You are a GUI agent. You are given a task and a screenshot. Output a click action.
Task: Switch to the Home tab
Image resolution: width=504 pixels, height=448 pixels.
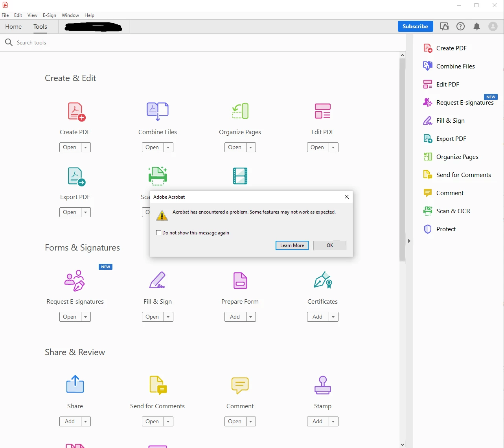tap(13, 26)
